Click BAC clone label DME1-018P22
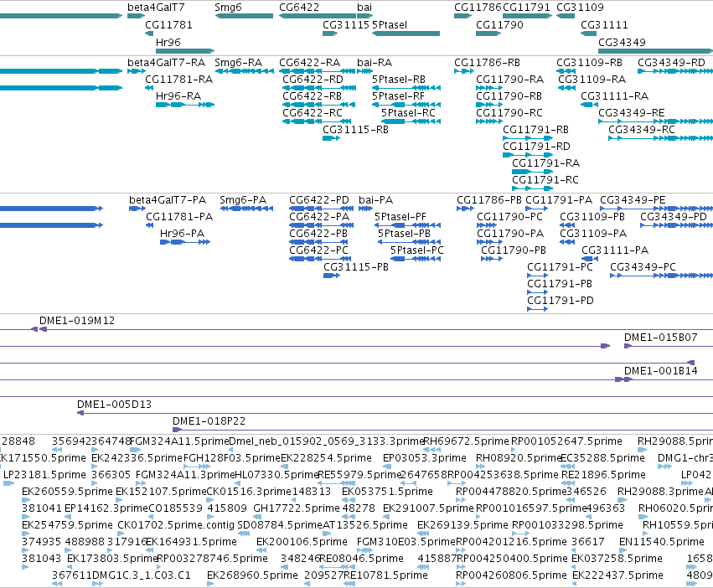 (209, 421)
